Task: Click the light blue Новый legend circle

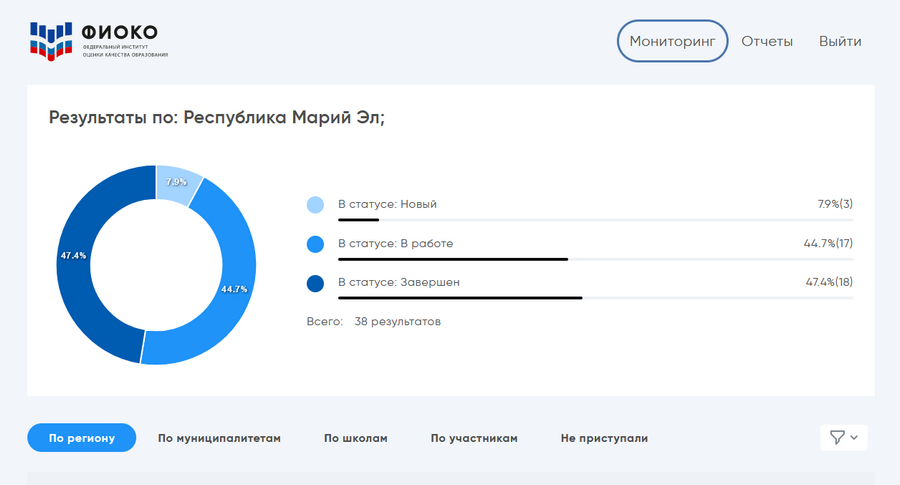Action: pyautogui.click(x=315, y=205)
